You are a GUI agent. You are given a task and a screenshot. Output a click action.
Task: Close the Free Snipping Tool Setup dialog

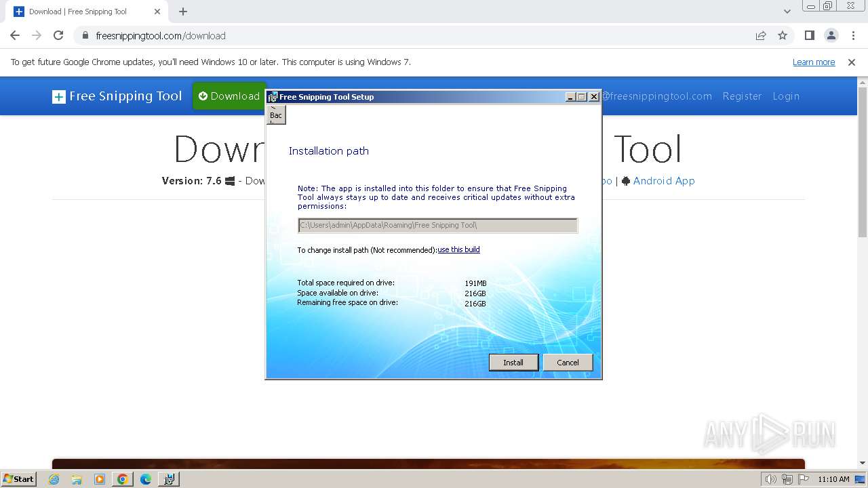pos(594,97)
